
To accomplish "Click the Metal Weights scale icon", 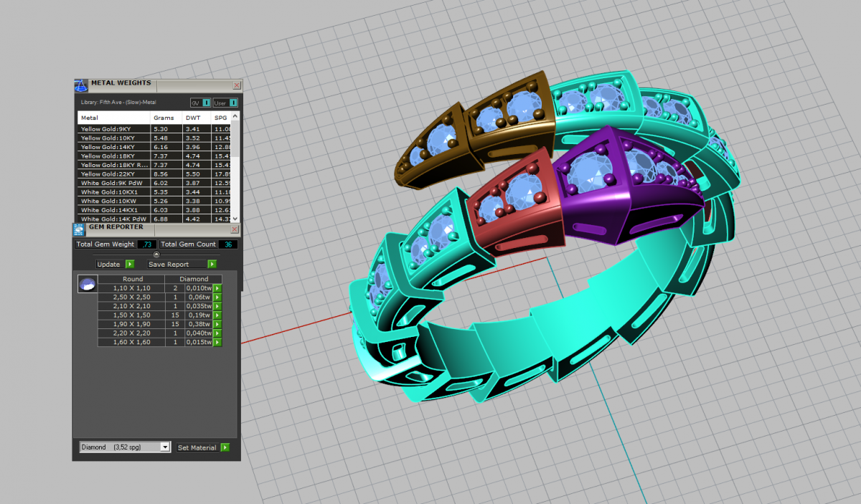I will [81, 85].
